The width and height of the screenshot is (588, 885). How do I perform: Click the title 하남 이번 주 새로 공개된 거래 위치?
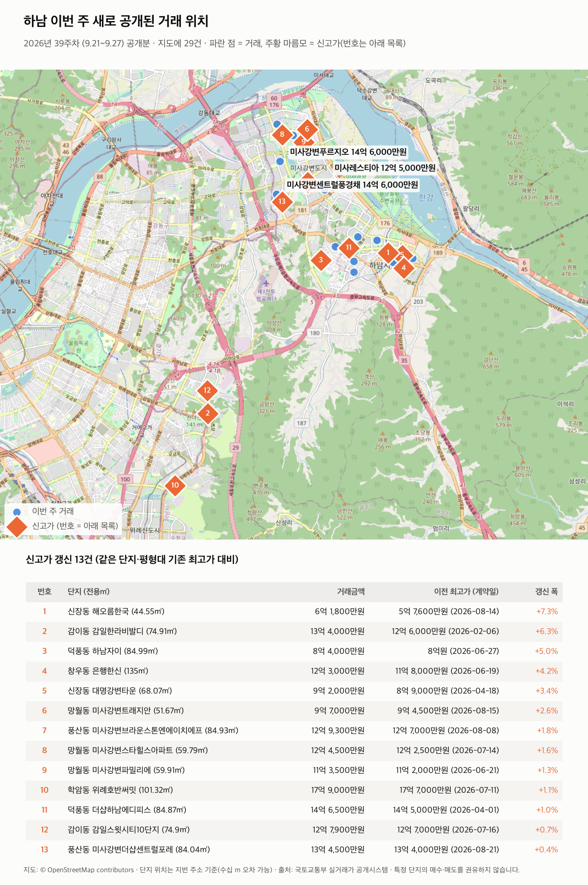pos(116,21)
